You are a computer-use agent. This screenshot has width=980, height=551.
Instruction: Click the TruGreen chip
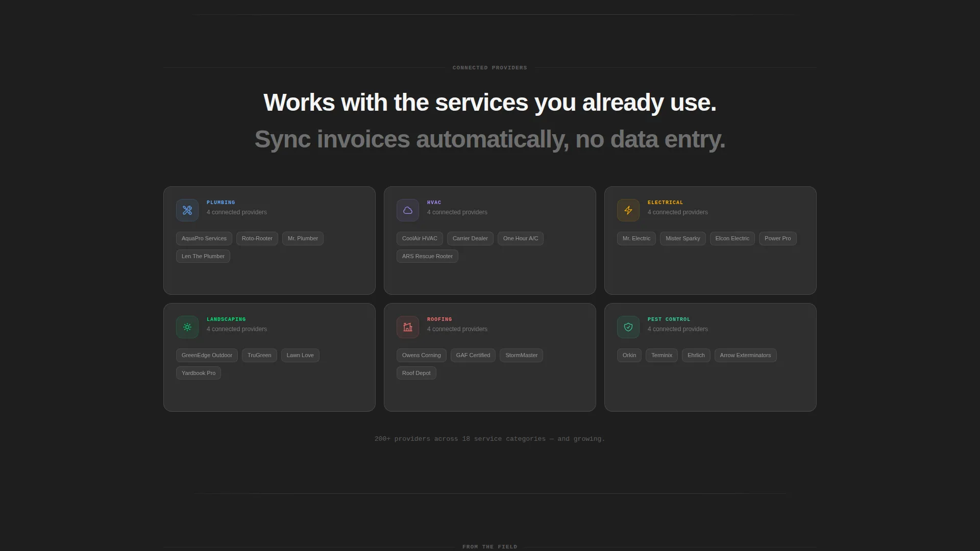pyautogui.click(x=259, y=355)
